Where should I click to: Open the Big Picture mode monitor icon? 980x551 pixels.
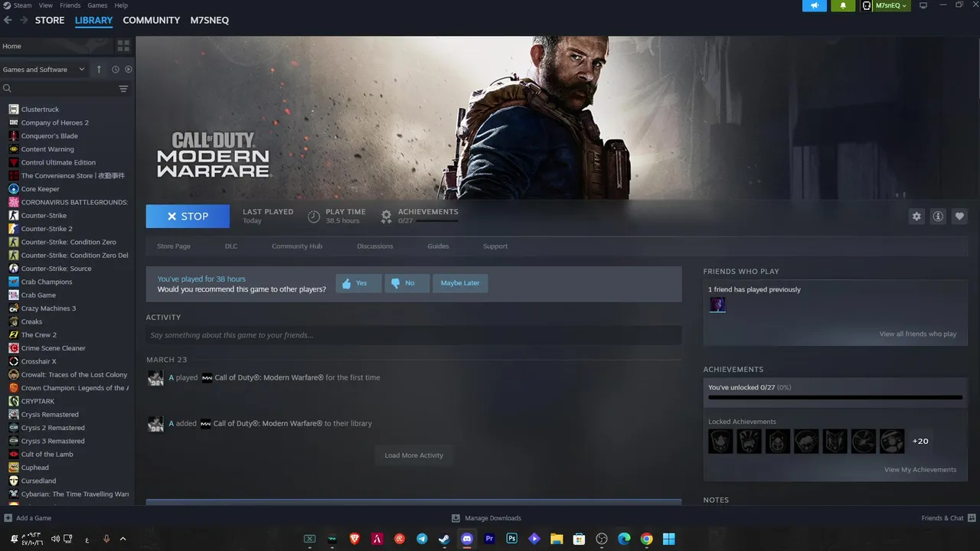tap(923, 5)
